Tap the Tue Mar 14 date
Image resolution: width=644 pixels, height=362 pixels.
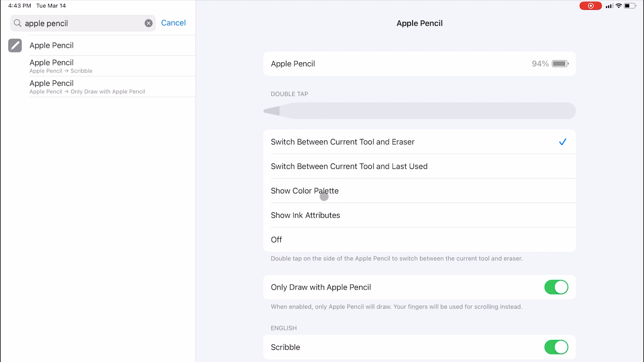pyautogui.click(x=51, y=6)
